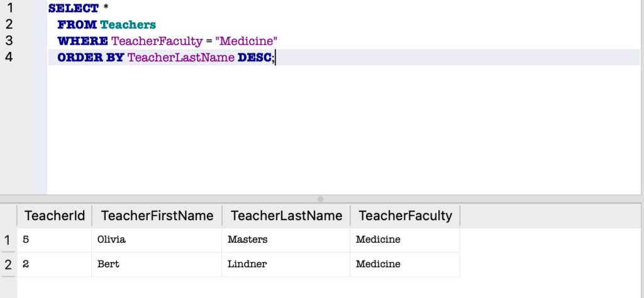Select result row number 1 header
The image size is (644, 298).
(8, 240)
